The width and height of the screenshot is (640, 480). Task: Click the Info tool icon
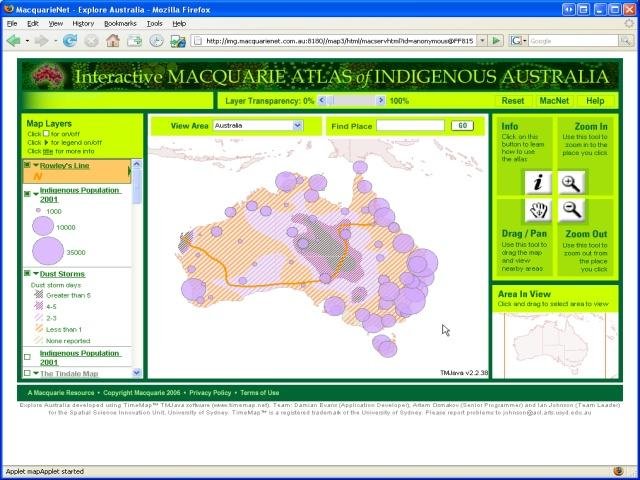pos(538,183)
